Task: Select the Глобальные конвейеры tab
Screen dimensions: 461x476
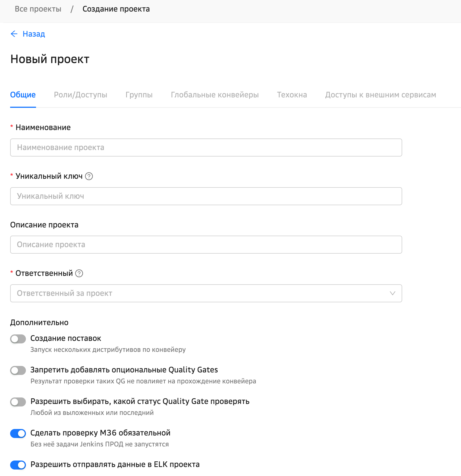Action: pos(215,95)
